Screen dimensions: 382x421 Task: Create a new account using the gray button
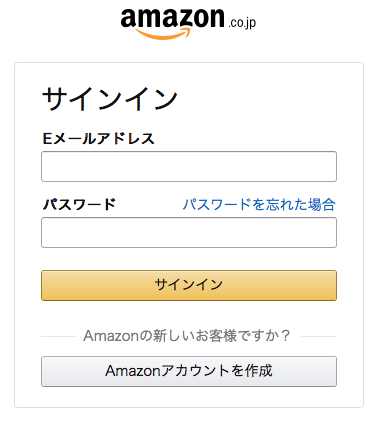[x=189, y=371]
